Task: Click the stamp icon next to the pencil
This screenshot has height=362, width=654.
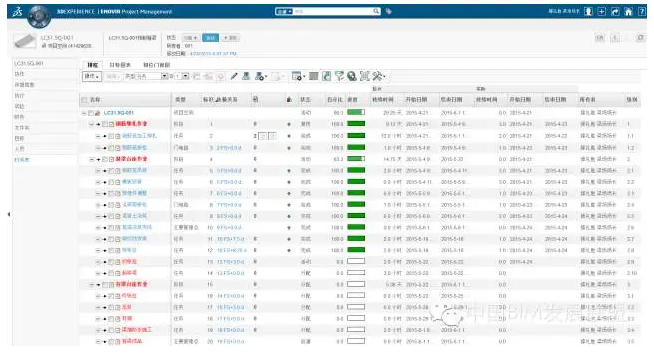Action: point(246,76)
